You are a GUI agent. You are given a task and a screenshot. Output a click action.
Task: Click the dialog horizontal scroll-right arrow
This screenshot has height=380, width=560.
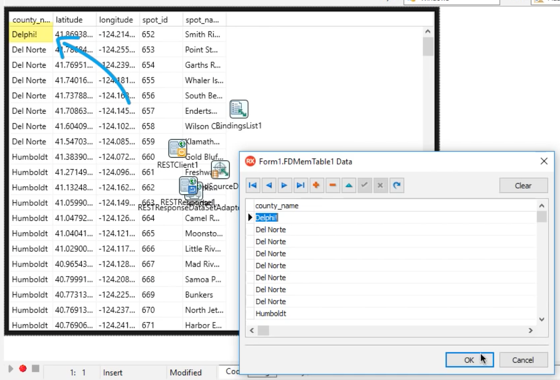point(531,331)
